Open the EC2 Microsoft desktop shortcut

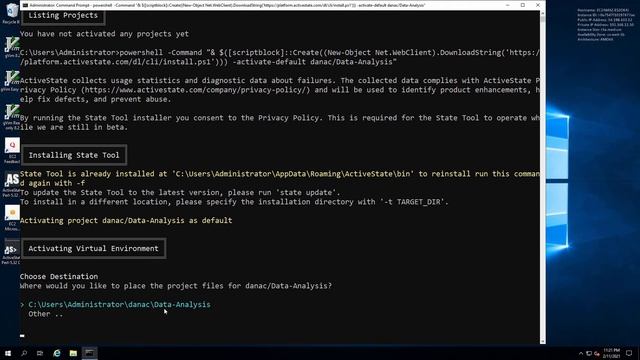point(11,218)
